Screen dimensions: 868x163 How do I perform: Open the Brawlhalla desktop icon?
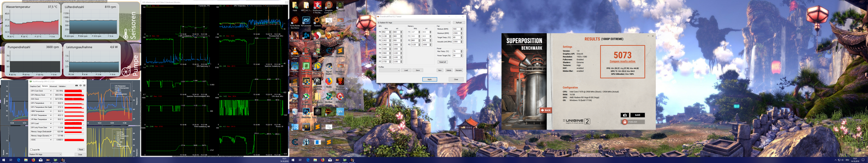[x=317, y=52]
